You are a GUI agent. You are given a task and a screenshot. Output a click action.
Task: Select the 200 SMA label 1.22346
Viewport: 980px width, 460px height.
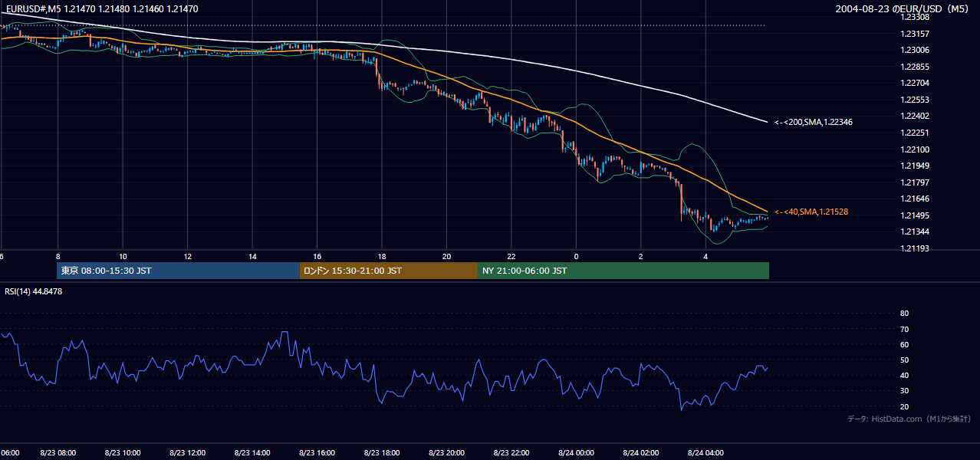814,122
